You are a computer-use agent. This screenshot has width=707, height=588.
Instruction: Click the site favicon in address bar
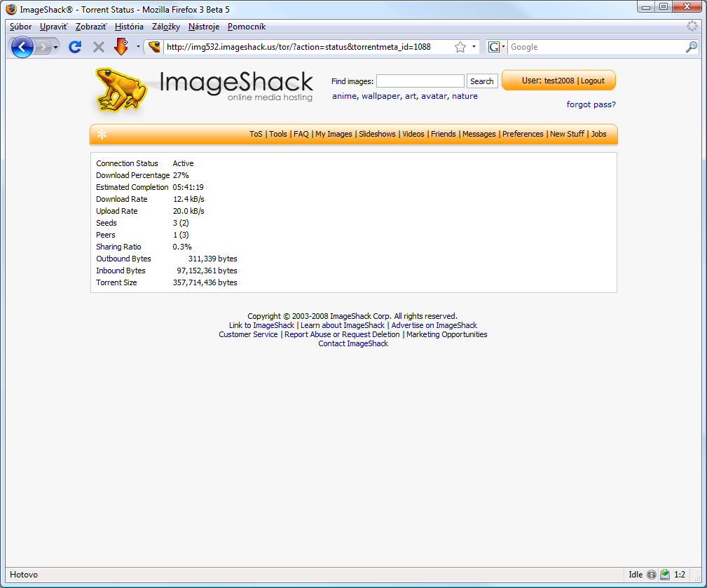pos(154,46)
